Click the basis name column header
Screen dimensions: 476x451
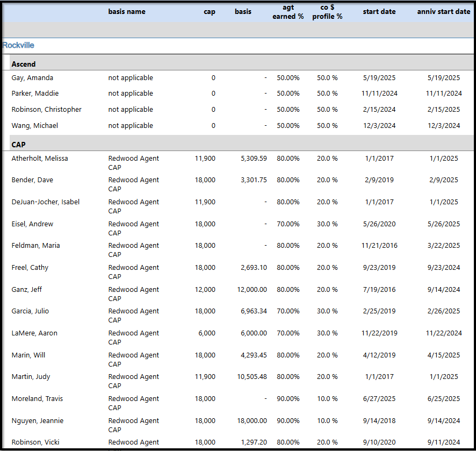pyautogui.click(x=127, y=11)
